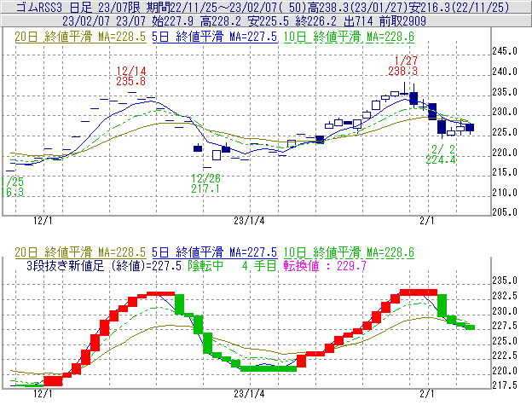Screen dimensions: 532x405
Task: Click the 12/26 217.1 low annotation
Action: tap(205, 183)
